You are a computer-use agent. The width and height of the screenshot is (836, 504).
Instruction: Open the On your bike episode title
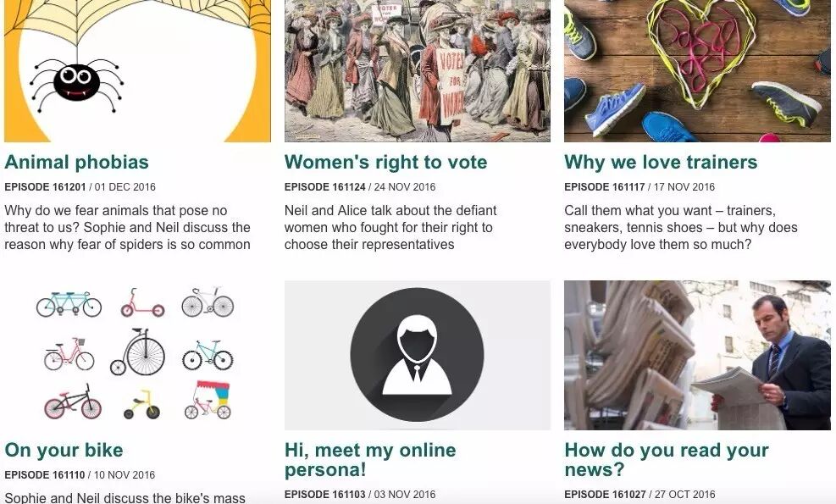pos(64,450)
